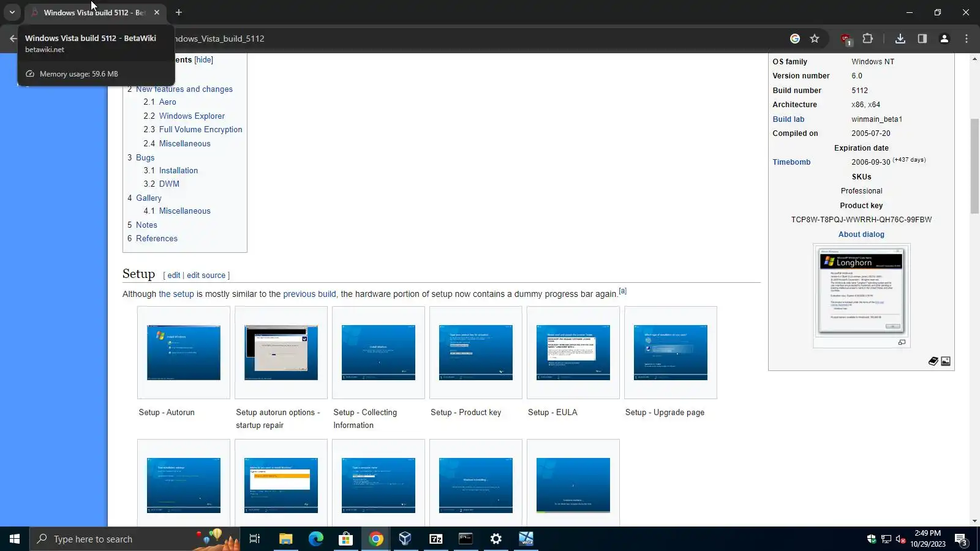Open the Windows Start menu
Screen dimensions: 980x551
tap(15, 539)
